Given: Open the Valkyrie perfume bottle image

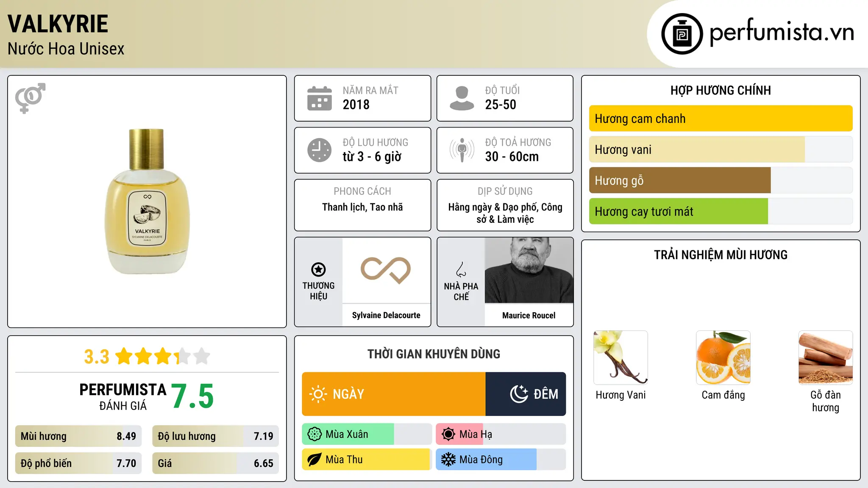Looking at the screenshot, I should 147,201.
